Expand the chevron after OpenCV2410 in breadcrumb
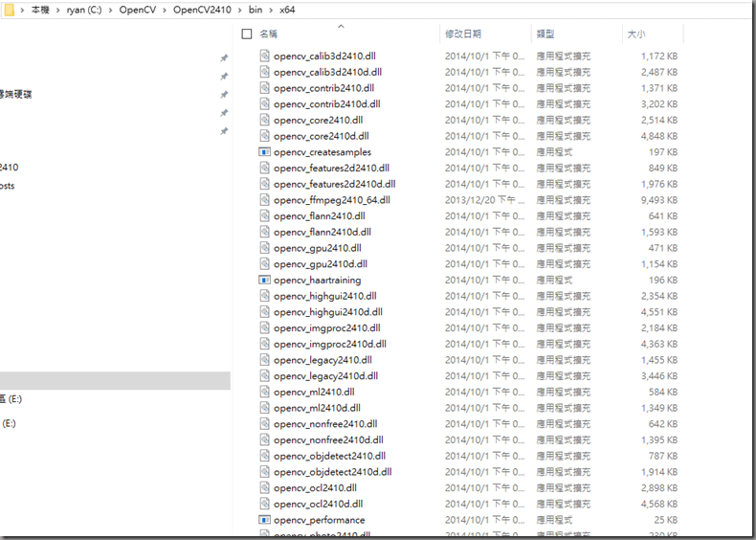756x540 pixels. pyautogui.click(x=240, y=10)
